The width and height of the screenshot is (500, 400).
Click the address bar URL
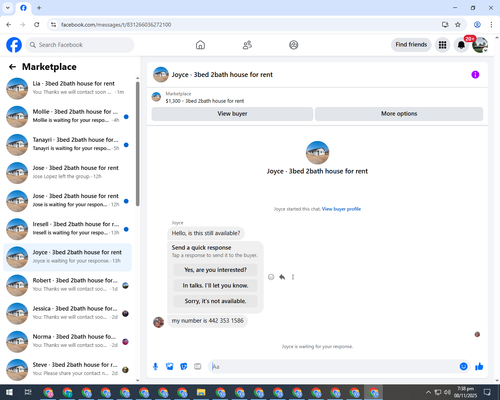[x=116, y=25]
